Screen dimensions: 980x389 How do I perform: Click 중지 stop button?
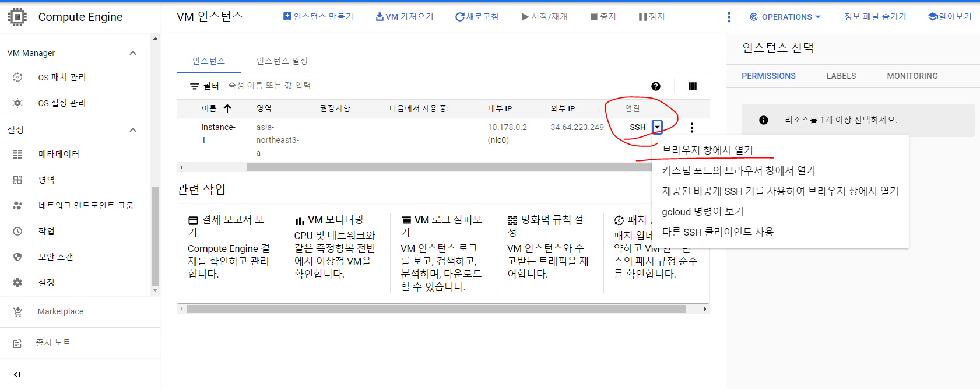tap(603, 17)
